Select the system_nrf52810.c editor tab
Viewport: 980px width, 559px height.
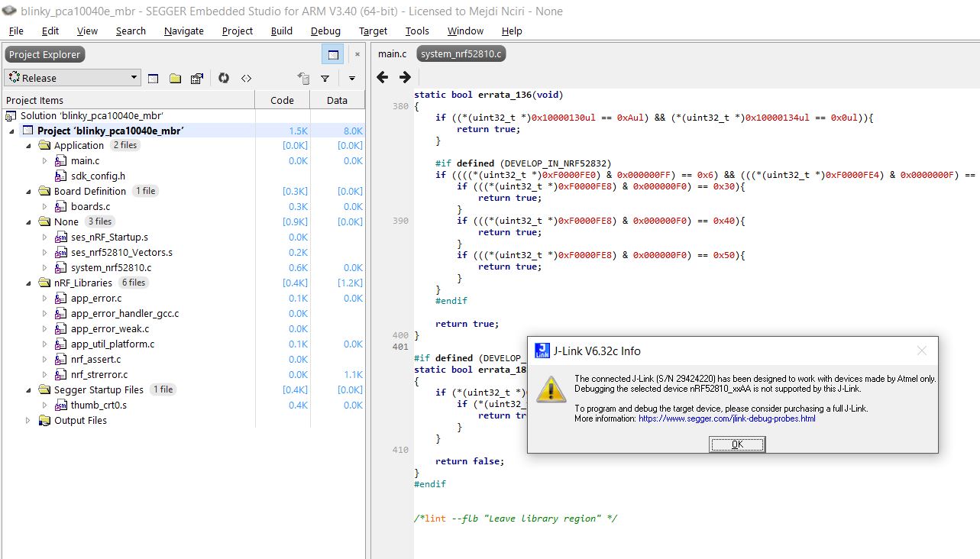pyautogui.click(x=461, y=54)
